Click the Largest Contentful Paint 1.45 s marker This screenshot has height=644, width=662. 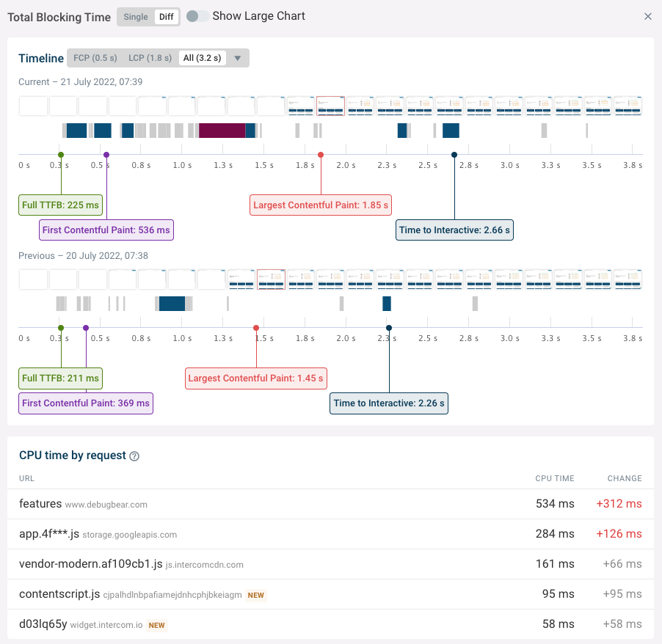(x=255, y=378)
